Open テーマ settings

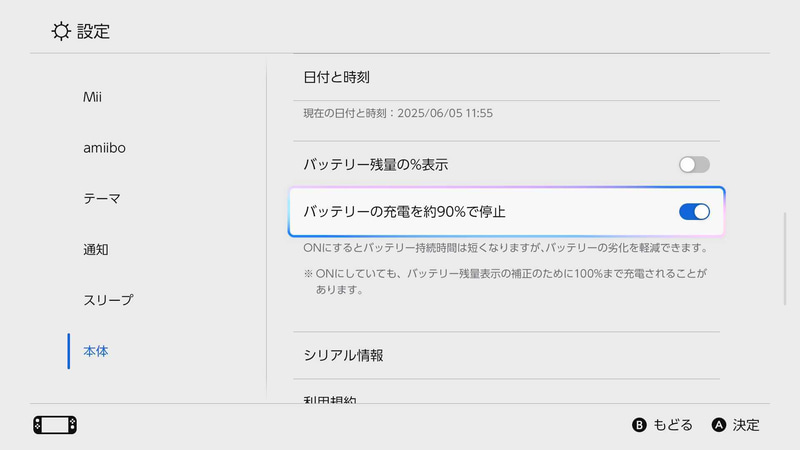click(x=102, y=199)
